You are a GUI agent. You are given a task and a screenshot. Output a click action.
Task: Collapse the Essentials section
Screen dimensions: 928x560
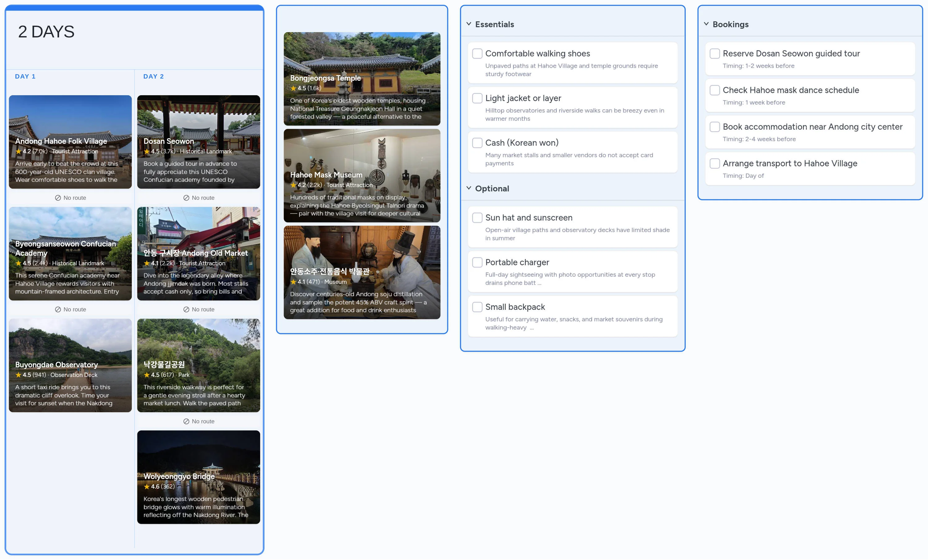[x=469, y=24]
